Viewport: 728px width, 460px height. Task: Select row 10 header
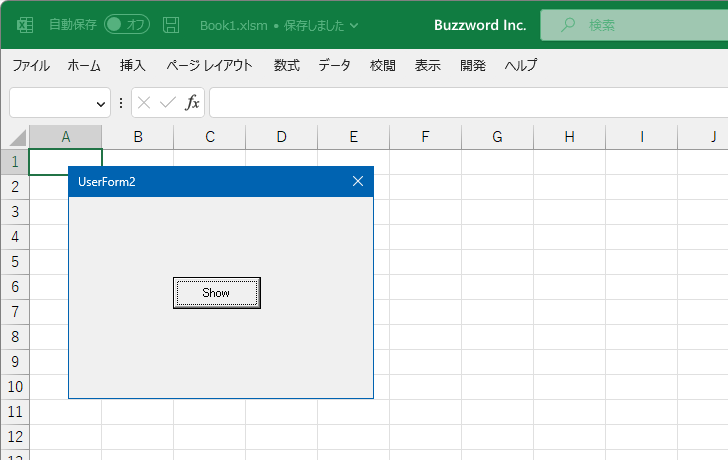tap(15, 387)
